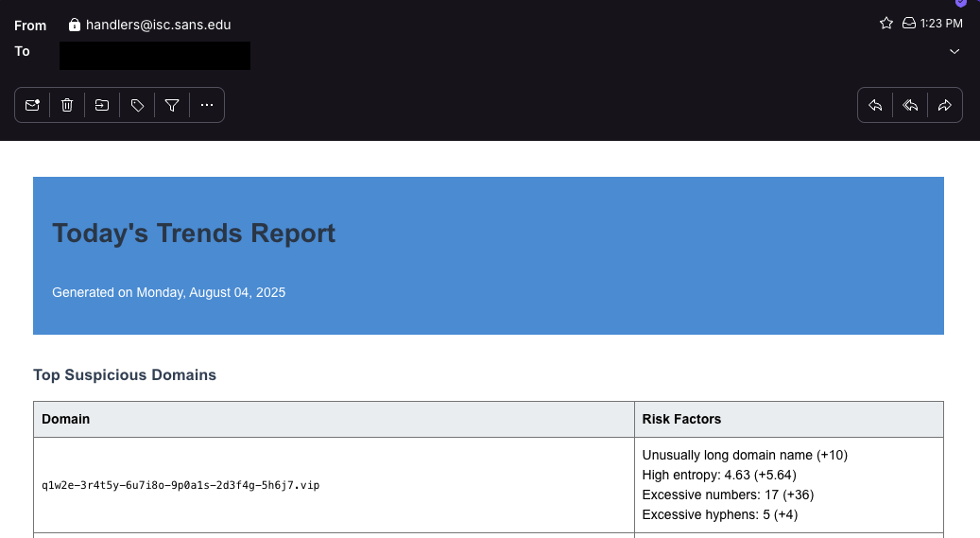Click the Risk Factors column header
The height and width of the screenshot is (538, 980).
[x=681, y=419]
